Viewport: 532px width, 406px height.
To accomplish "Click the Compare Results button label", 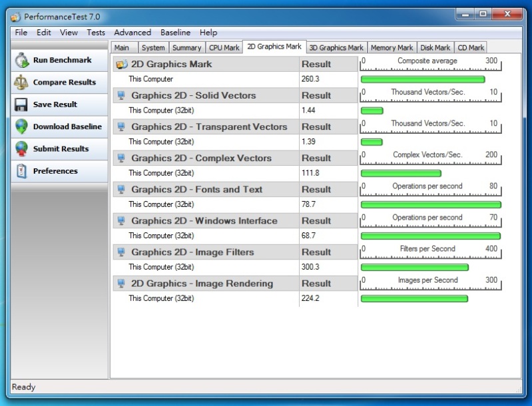I will click(65, 82).
